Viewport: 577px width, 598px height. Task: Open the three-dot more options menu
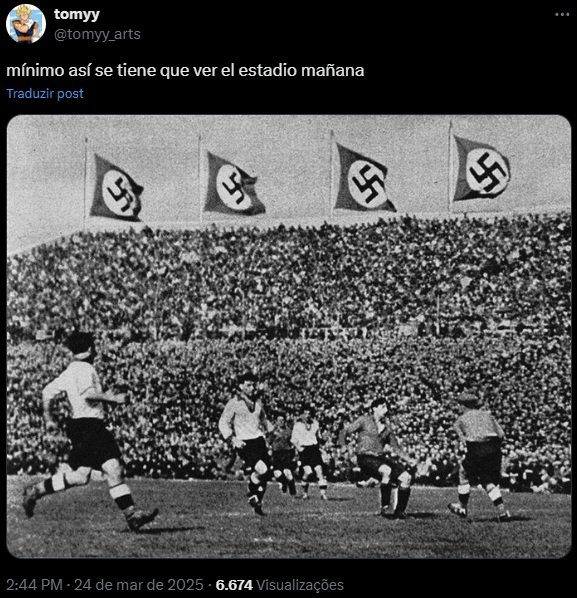click(562, 14)
